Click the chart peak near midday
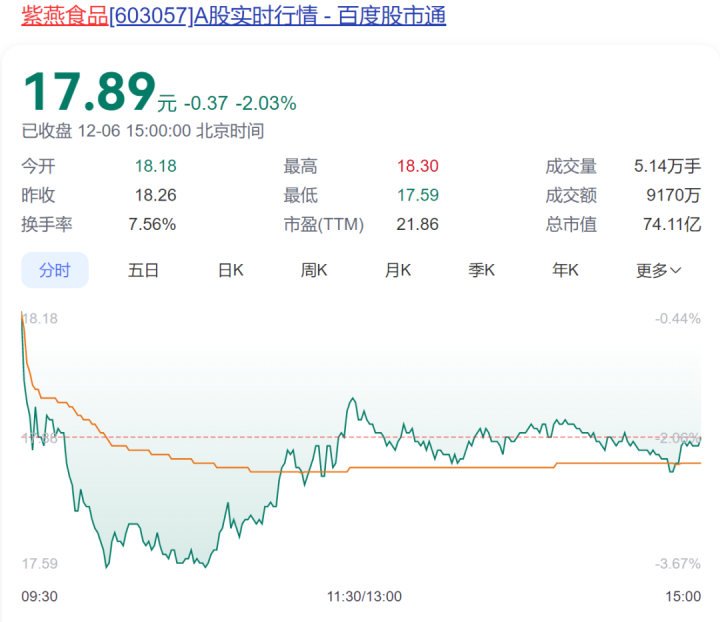The image size is (720, 622). coord(353,399)
